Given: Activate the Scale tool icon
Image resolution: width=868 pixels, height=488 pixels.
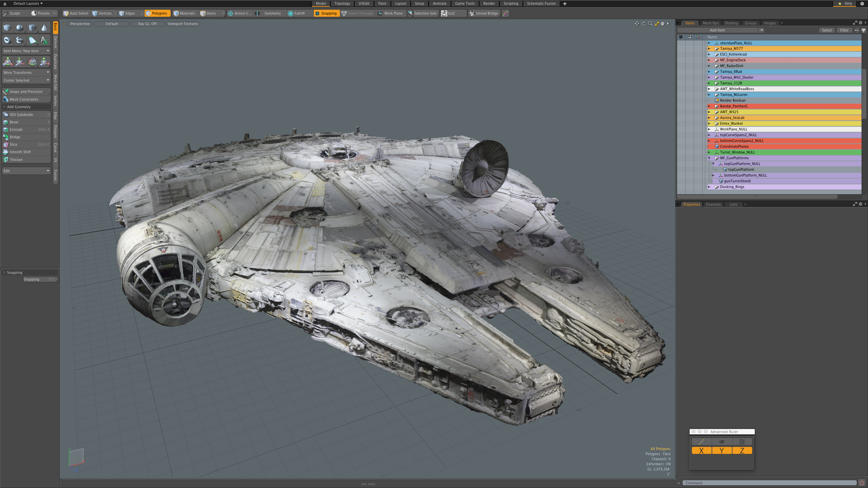Looking at the screenshot, I should 44,62.
